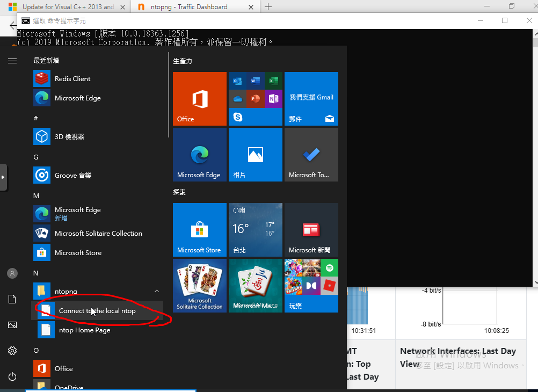This screenshot has width=538, height=392.
Task: Open Settings gear in Start sidebar
Action: [12, 351]
